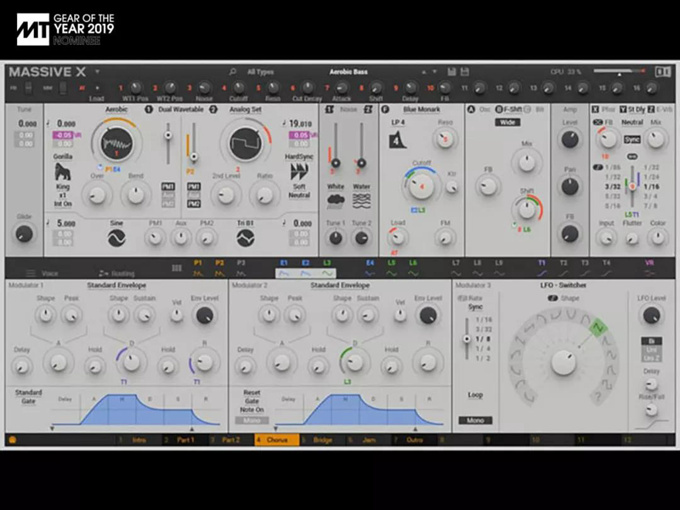The image size is (680, 510).
Task: Click the Jam snapshot button
Action: tap(369, 440)
